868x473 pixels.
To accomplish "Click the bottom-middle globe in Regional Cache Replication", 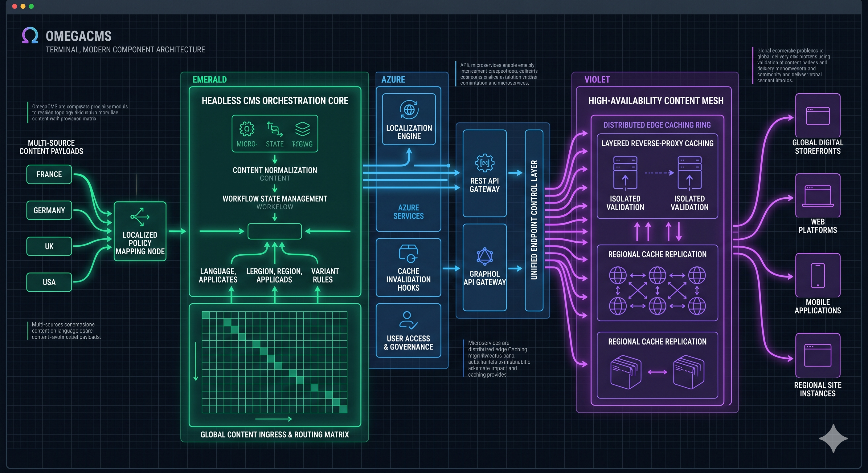I will tap(657, 306).
